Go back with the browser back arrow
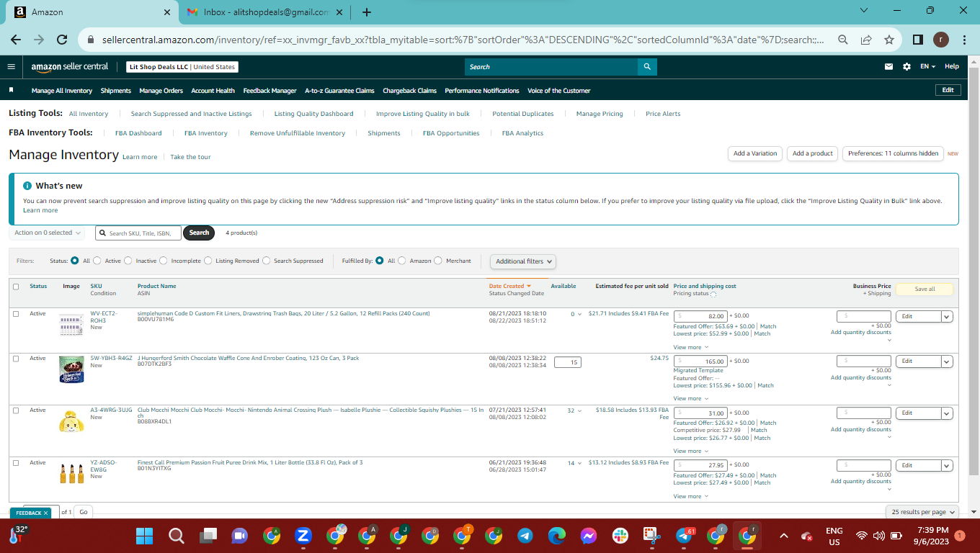Screen dimensions: 980x553 [16, 40]
